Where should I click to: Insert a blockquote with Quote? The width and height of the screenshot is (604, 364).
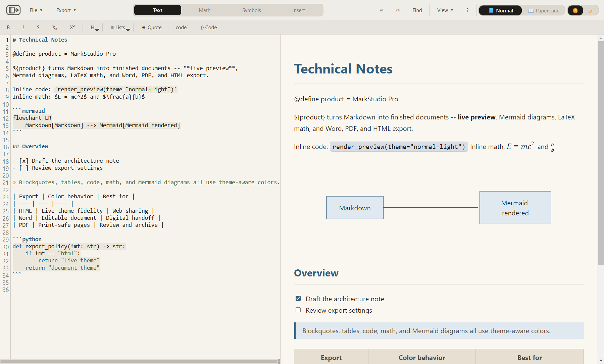tap(152, 28)
